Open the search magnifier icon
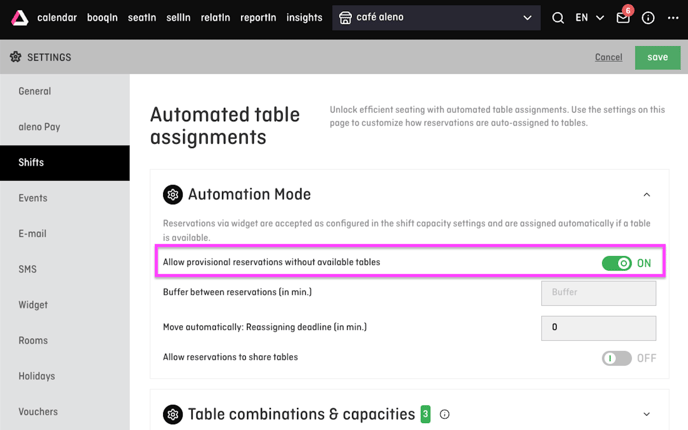Image resolution: width=688 pixels, height=430 pixels. pos(558,18)
